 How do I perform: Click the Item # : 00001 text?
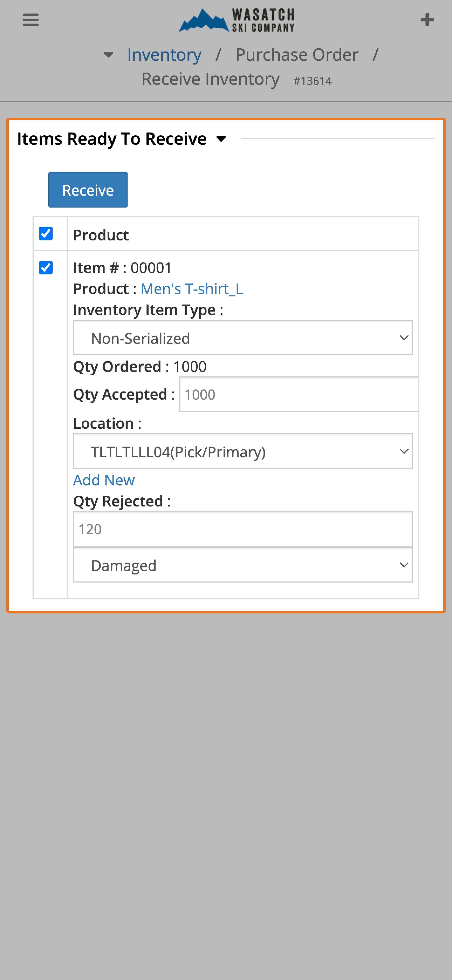pos(122,268)
